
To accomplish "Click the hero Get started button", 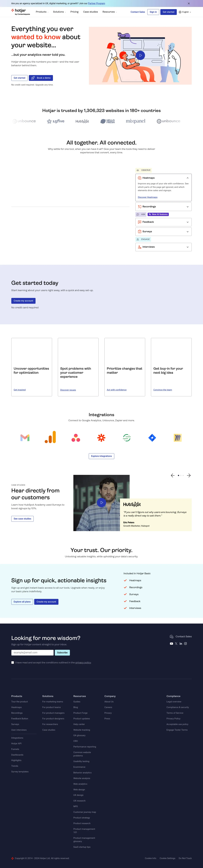I will (x=19, y=78).
